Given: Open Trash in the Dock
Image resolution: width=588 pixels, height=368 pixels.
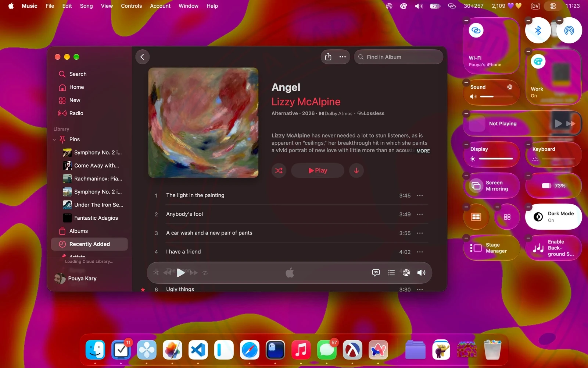Looking at the screenshot, I should (492, 350).
